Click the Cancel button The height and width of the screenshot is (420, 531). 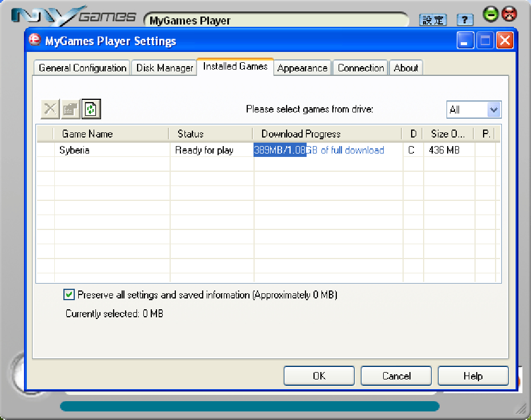coord(396,375)
